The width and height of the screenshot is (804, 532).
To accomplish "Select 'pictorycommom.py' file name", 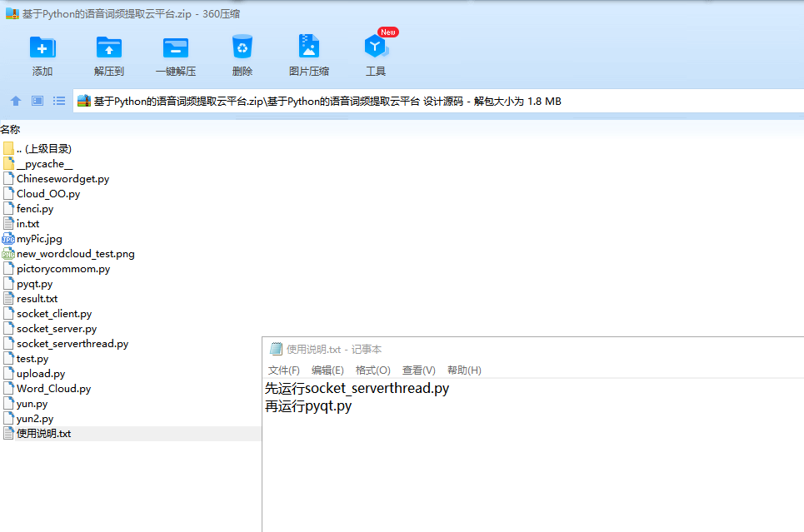I will coord(63,269).
